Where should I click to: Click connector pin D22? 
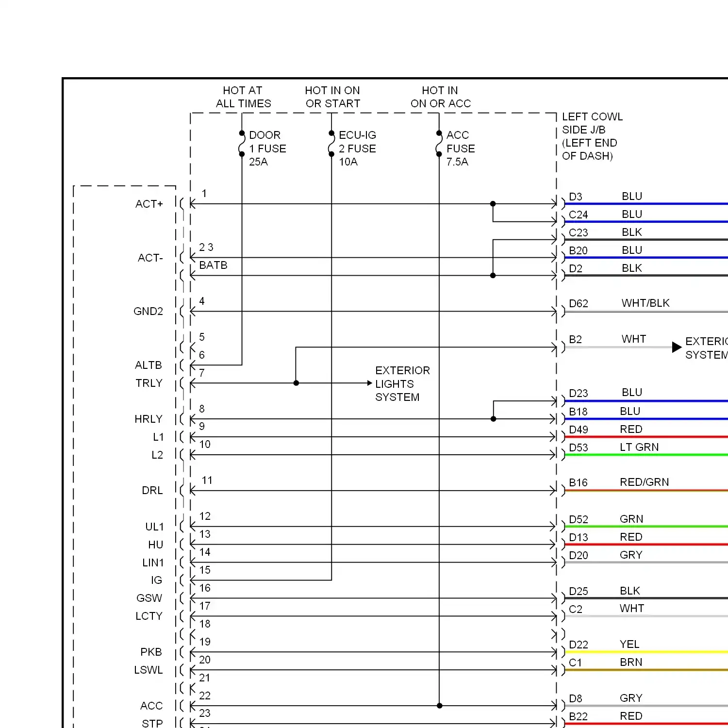click(578, 645)
